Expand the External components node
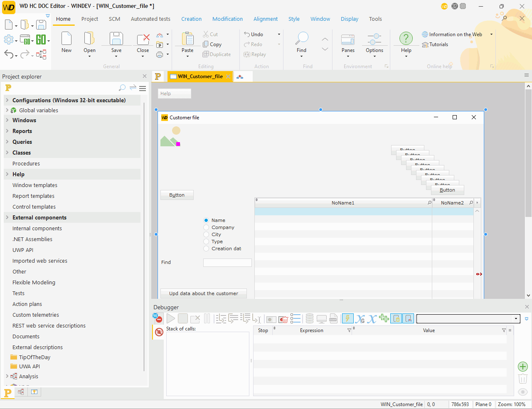 point(7,217)
